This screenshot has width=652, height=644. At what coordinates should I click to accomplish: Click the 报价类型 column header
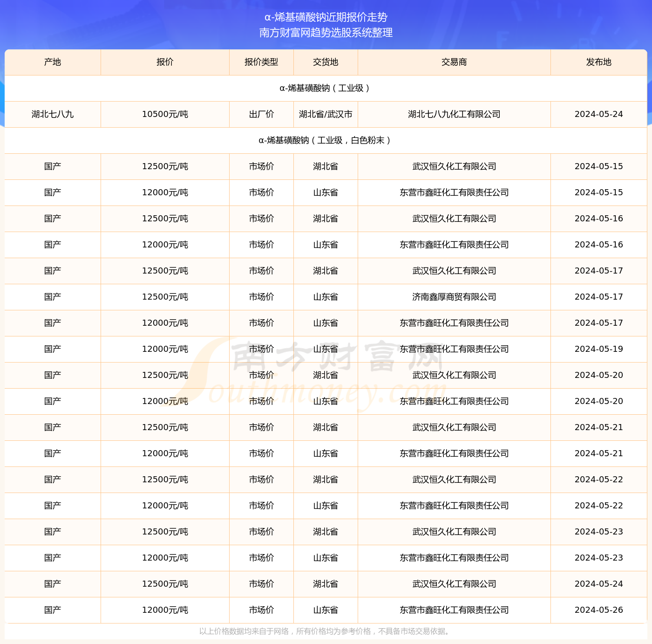pos(261,62)
